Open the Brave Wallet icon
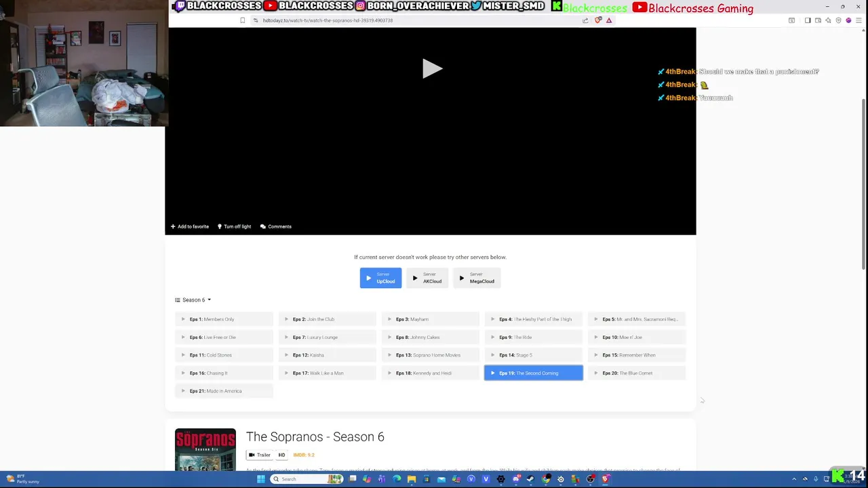Image resolution: width=868 pixels, height=488 pixels. click(x=818, y=20)
